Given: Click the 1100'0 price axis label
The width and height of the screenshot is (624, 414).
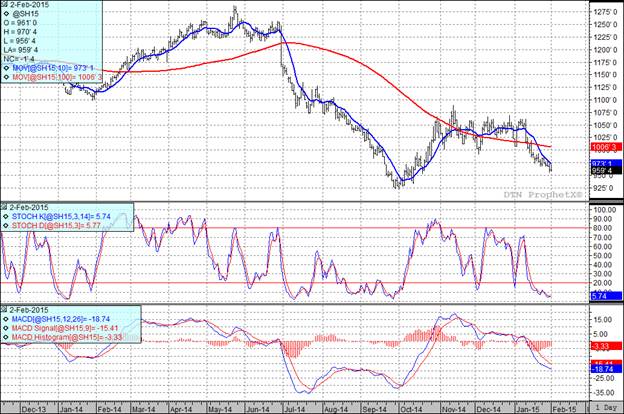Looking at the screenshot, I should point(604,100).
